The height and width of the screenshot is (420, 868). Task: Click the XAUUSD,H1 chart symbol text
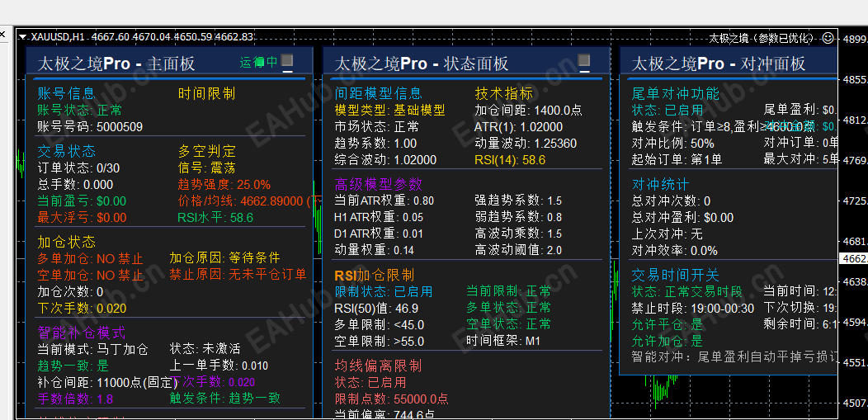(x=58, y=37)
